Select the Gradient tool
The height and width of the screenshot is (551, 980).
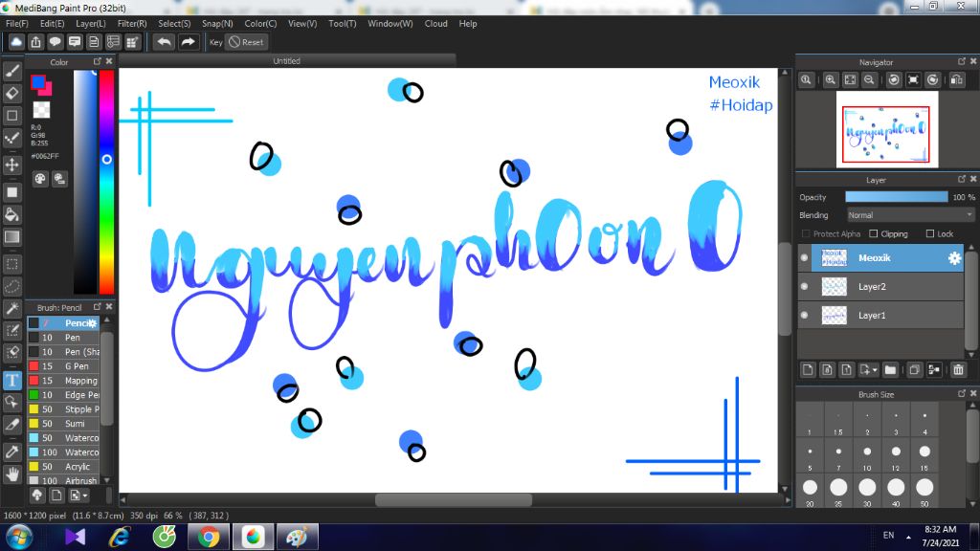pos(11,237)
